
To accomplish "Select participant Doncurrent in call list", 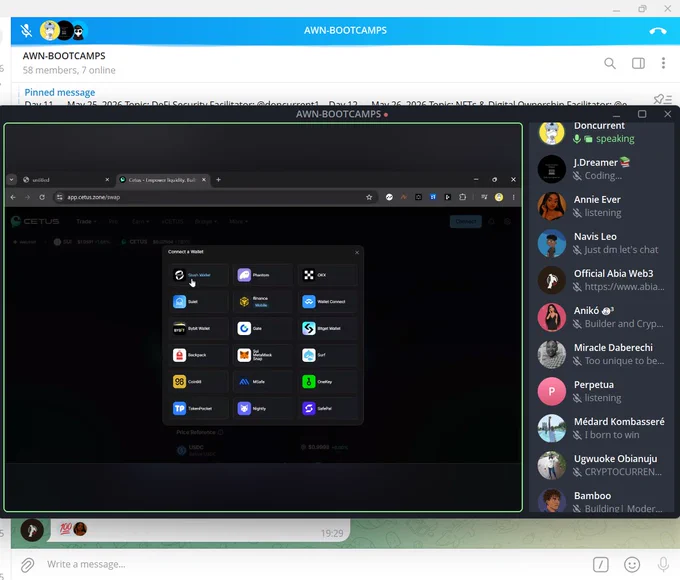I will click(x=602, y=132).
